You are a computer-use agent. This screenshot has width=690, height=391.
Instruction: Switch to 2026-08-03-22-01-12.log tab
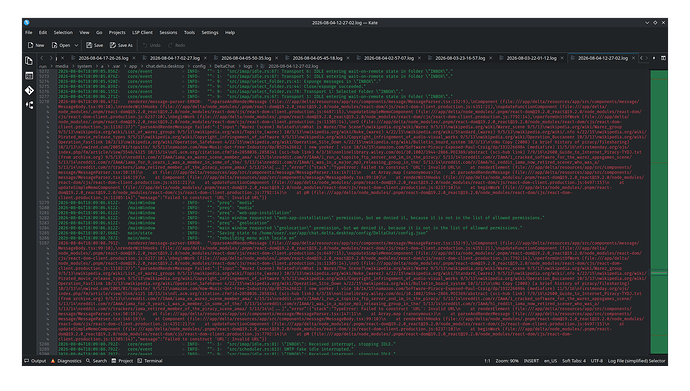531,58
